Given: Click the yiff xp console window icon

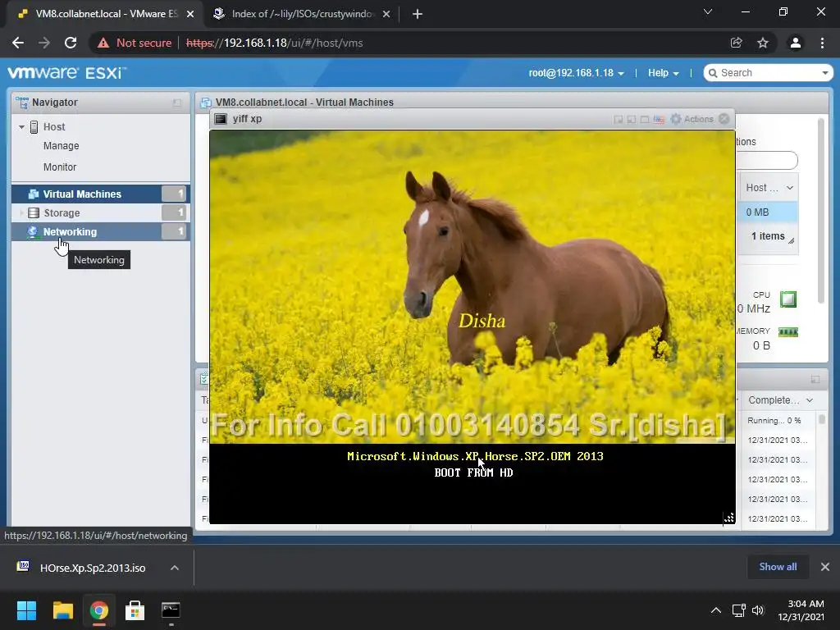Looking at the screenshot, I should 220,119.
